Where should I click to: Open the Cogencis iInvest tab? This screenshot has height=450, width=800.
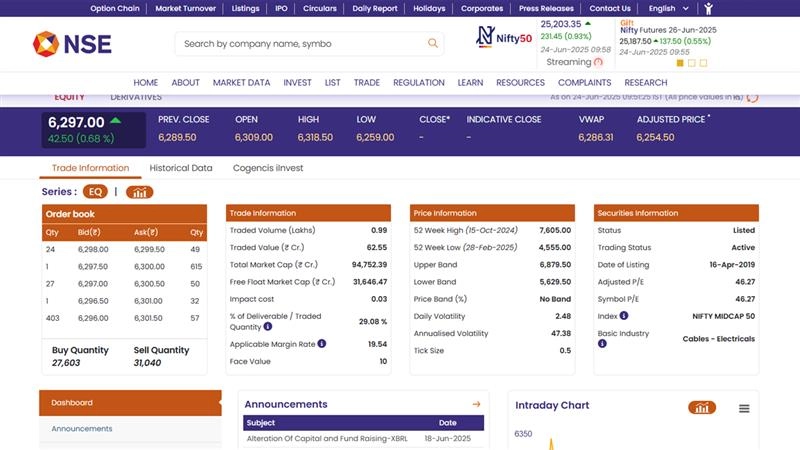point(268,168)
